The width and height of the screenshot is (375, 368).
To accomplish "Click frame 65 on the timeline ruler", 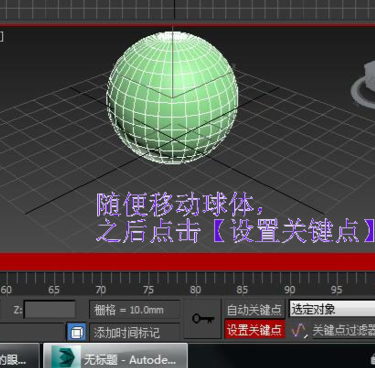I will click(x=54, y=290).
